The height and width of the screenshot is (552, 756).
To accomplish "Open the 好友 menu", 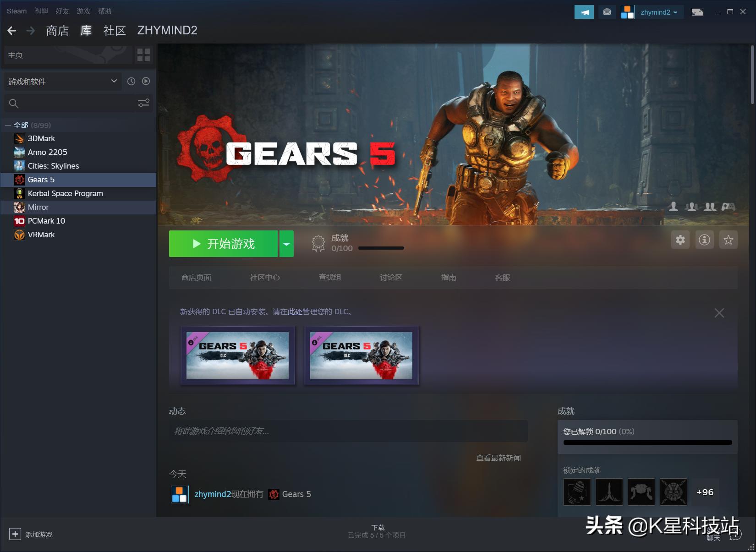I will pos(62,11).
